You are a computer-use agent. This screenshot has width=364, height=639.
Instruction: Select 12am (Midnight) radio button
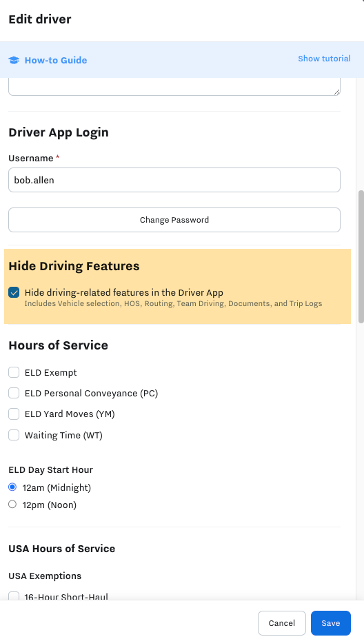coord(12,487)
